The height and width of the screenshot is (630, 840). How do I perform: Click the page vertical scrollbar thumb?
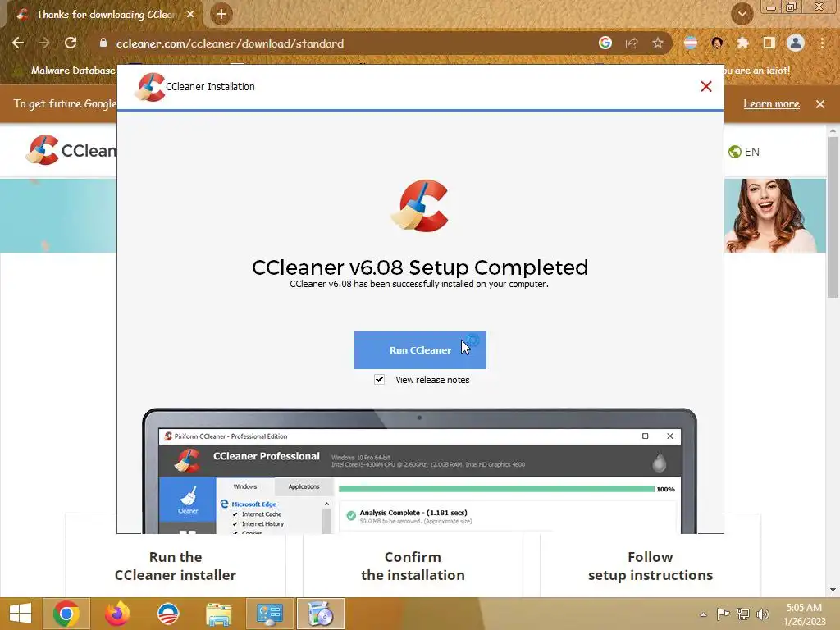(x=833, y=217)
